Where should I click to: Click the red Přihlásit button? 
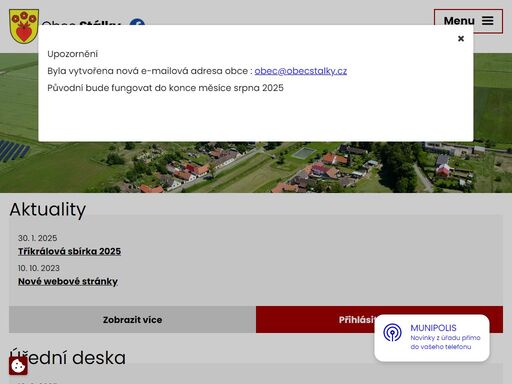315,320
